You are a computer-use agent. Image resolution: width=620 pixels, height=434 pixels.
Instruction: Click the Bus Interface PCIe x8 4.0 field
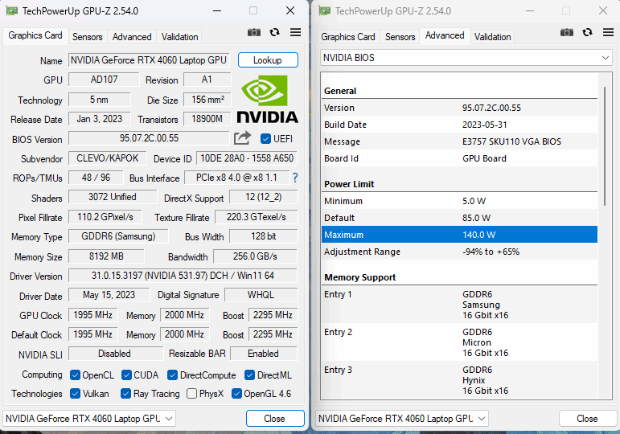pos(237,178)
